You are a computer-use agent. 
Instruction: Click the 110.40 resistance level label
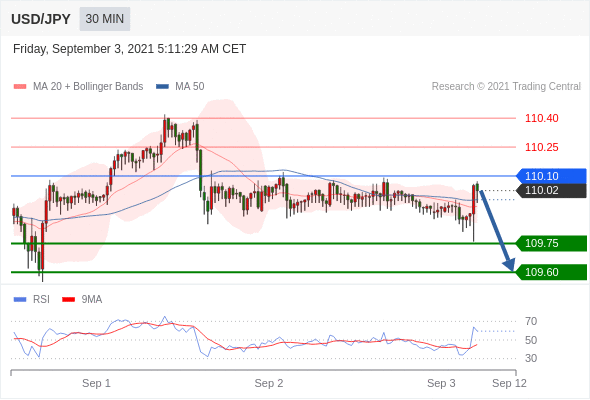click(542, 118)
